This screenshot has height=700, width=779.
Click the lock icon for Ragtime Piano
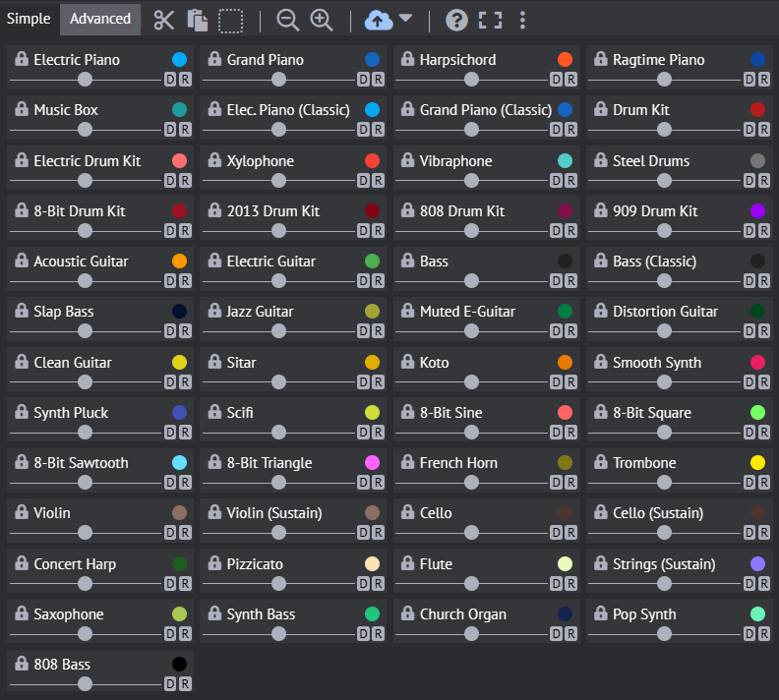(601, 59)
